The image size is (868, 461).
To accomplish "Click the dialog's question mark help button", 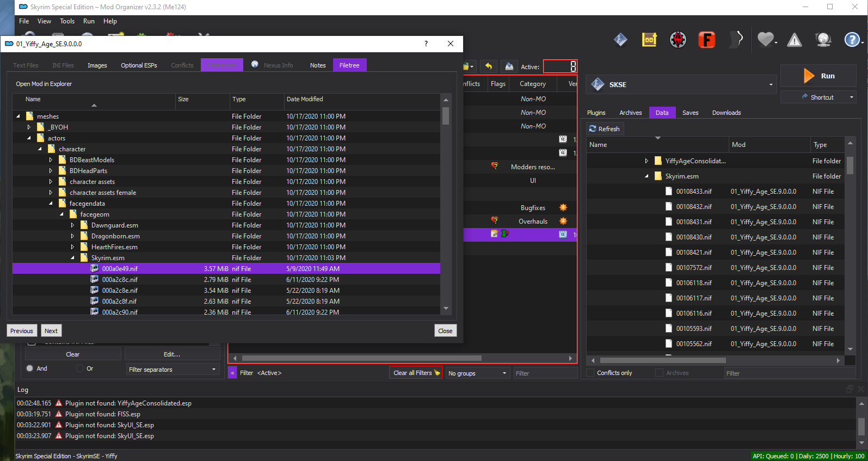I will click(x=426, y=44).
